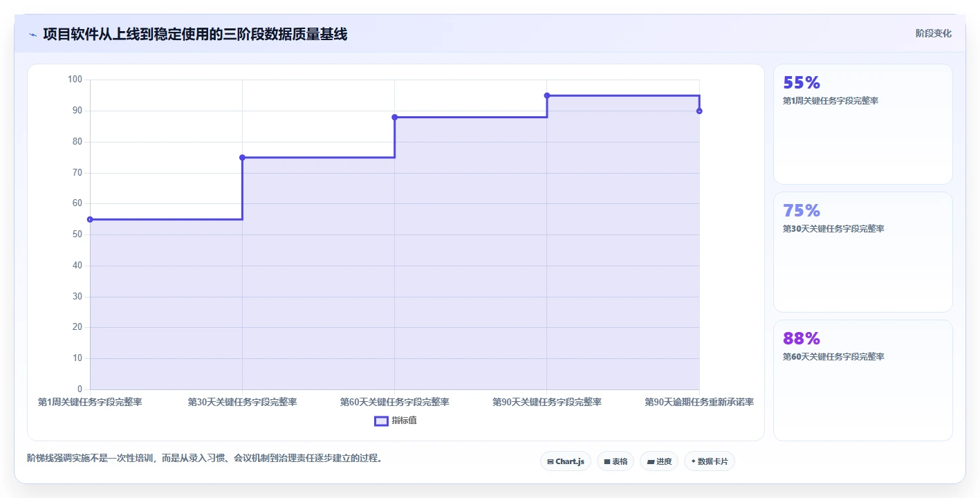Click the data point at 第60天 value 88
This screenshot has width=980, height=498.
coord(395,117)
